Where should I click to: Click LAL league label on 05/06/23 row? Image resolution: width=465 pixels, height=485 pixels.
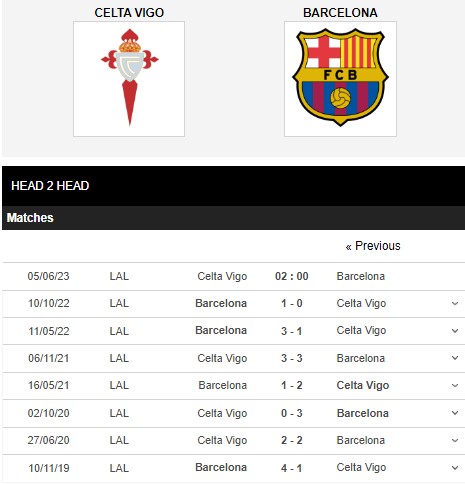click(119, 276)
